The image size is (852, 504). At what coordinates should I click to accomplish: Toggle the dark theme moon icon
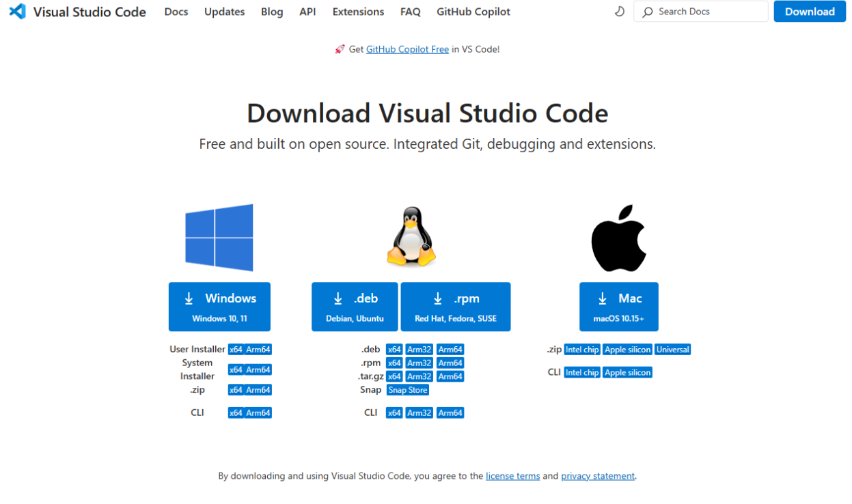click(620, 12)
